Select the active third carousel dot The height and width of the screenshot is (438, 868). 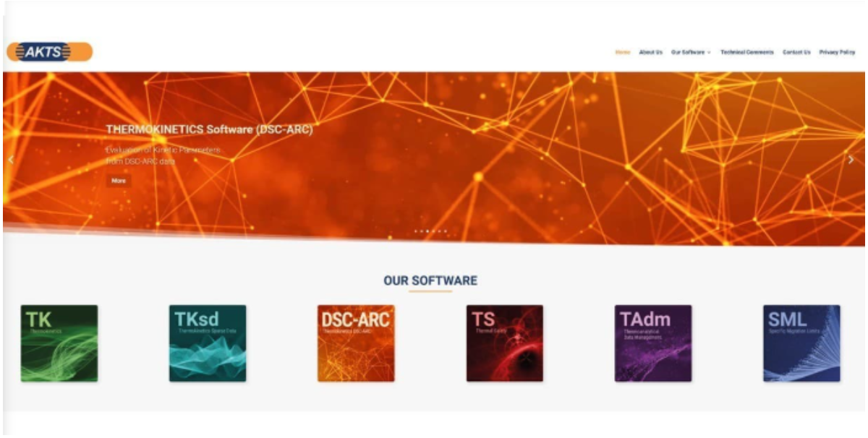427,231
